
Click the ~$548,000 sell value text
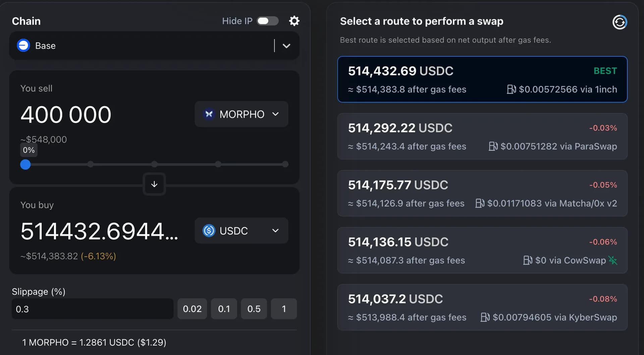[x=44, y=139]
